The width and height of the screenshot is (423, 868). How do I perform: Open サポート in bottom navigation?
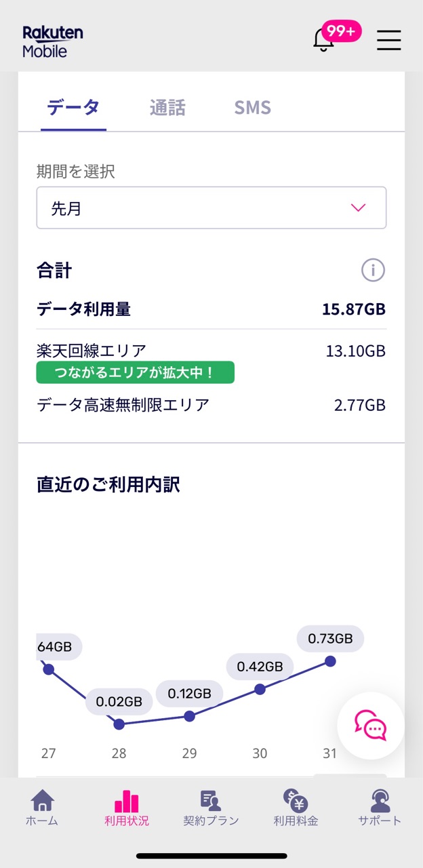click(x=380, y=808)
